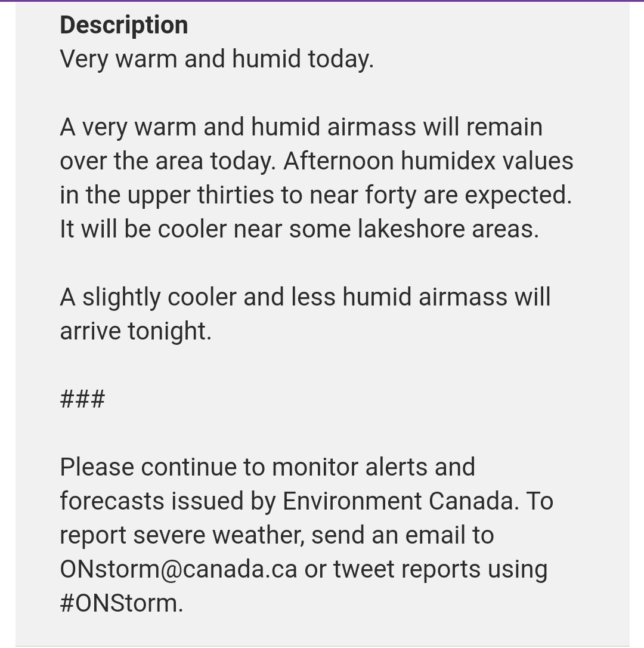Click the "Please continue to monitor alerts" line
This screenshot has height=648, width=644.
tap(267, 467)
